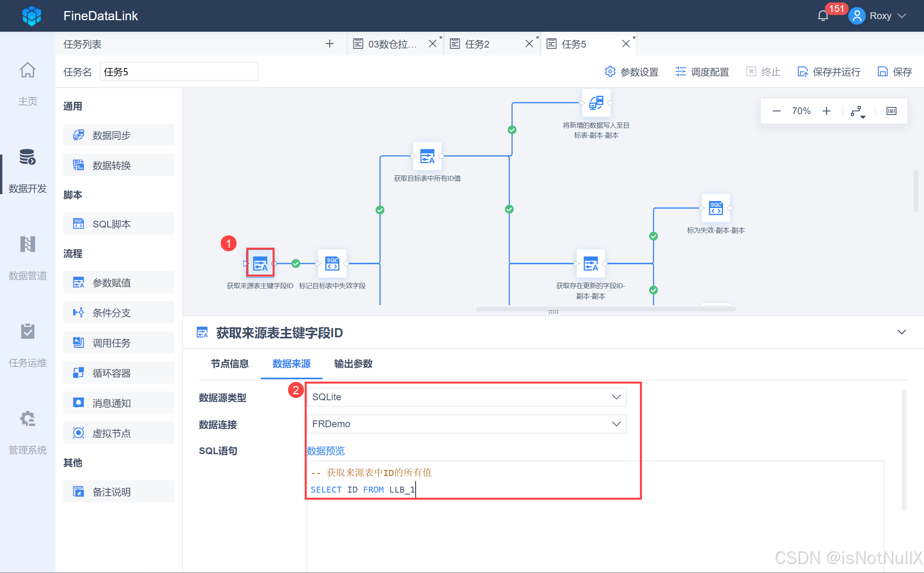Switch to the 输出参数 tab
Viewport: 924px width, 573px height.
353,364
